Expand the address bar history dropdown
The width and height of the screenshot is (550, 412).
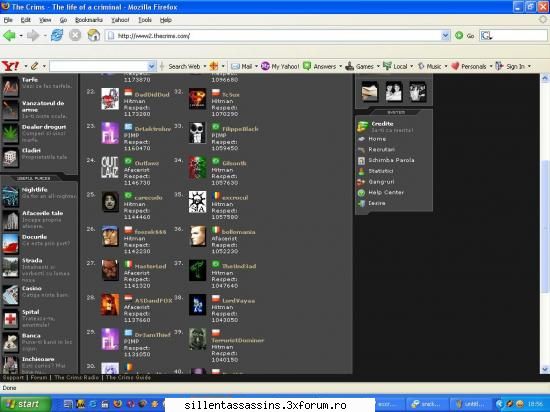pos(445,35)
